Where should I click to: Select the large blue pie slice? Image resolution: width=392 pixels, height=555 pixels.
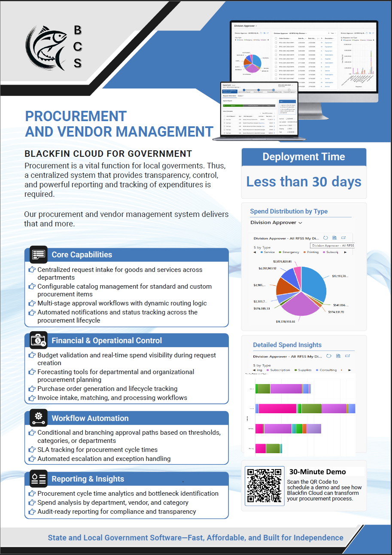click(x=314, y=284)
